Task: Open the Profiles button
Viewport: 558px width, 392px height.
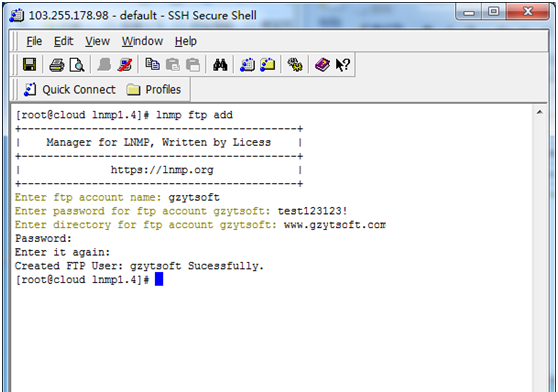Action: (x=154, y=90)
